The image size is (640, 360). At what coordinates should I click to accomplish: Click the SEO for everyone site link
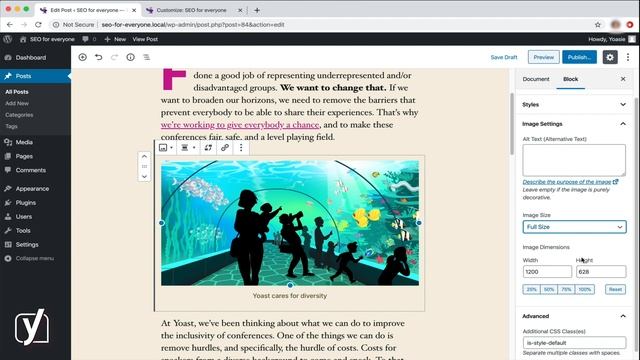pyautogui.click(x=47, y=39)
